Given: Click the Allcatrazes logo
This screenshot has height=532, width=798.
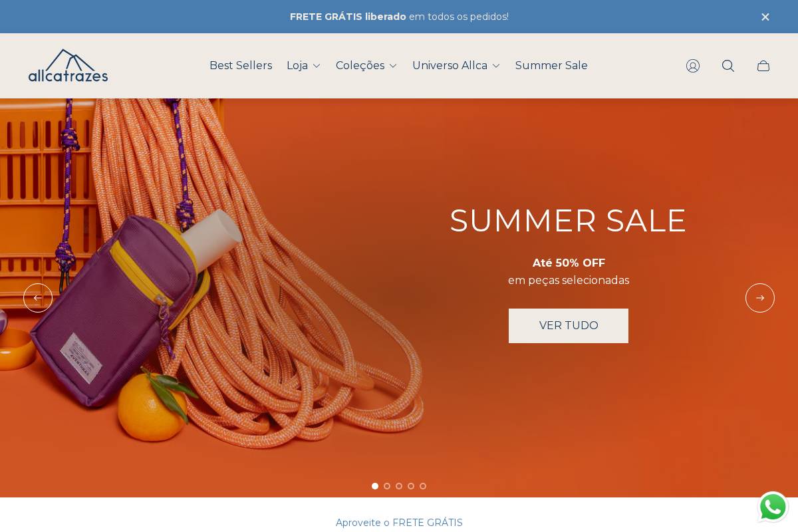Looking at the screenshot, I should pos(68,66).
